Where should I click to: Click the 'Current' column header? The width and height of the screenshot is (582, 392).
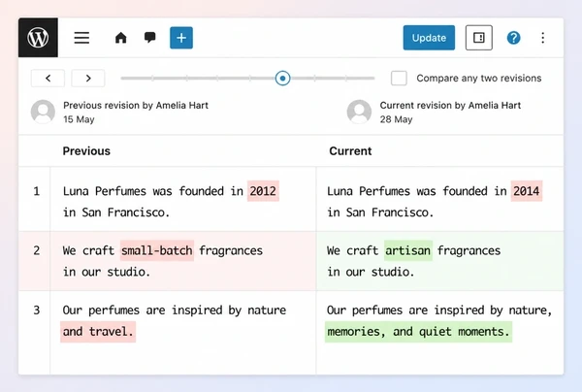(350, 151)
